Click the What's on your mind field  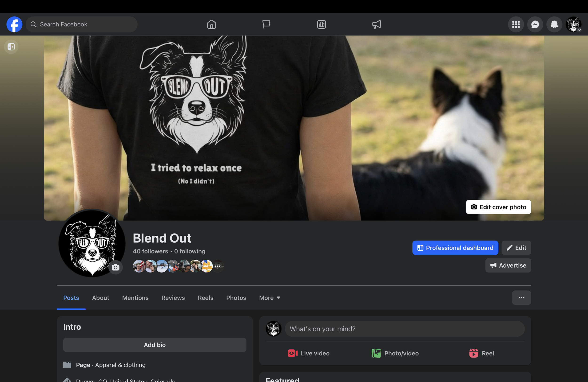point(405,329)
